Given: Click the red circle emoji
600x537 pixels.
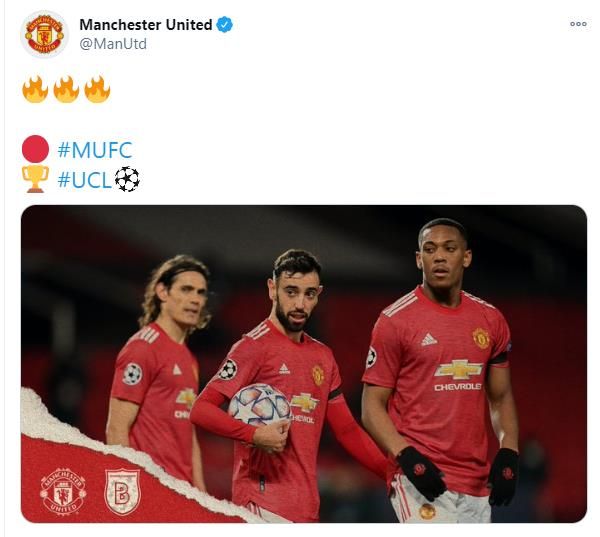Looking at the screenshot, I should coord(35,149).
